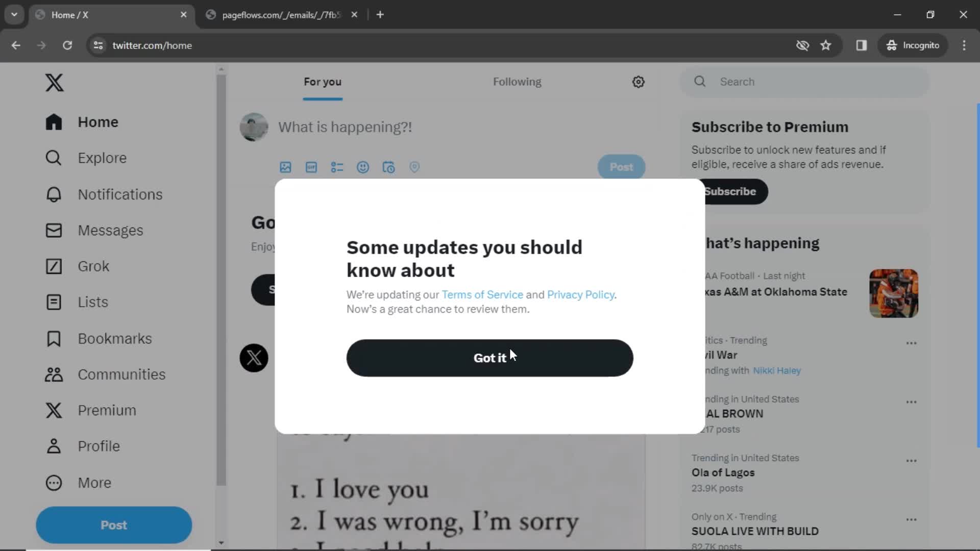The image size is (980, 551).
Task: Click the Home icon in sidebar
Action: click(54, 122)
